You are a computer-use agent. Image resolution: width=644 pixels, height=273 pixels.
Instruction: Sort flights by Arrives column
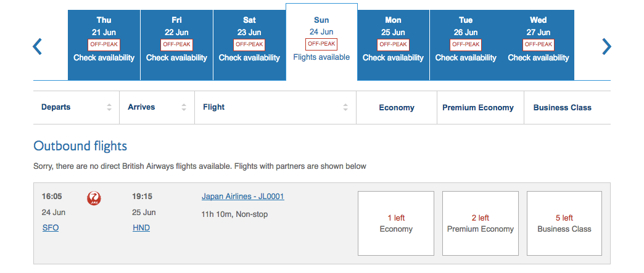coord(184,107)
